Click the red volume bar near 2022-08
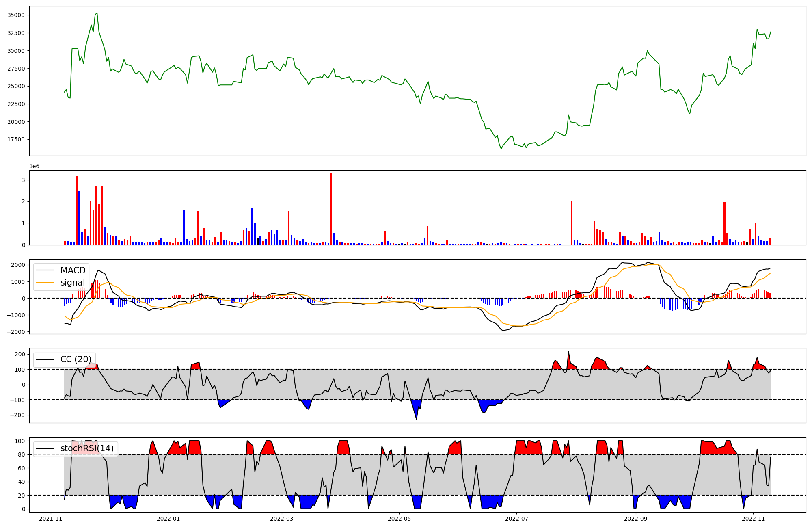This screenshot has height=528, width=812. tap(572, 223)
